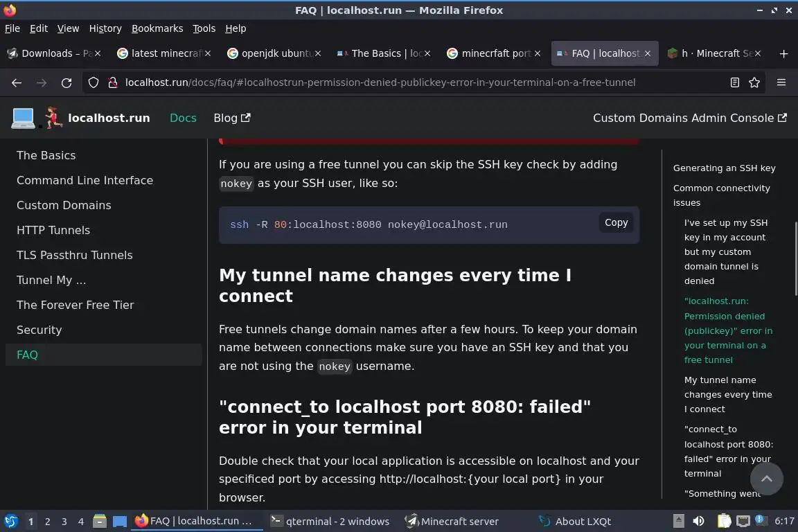Open the LXQt start menu icon
The height and width of the screenshot is (532, 798).
10,522
